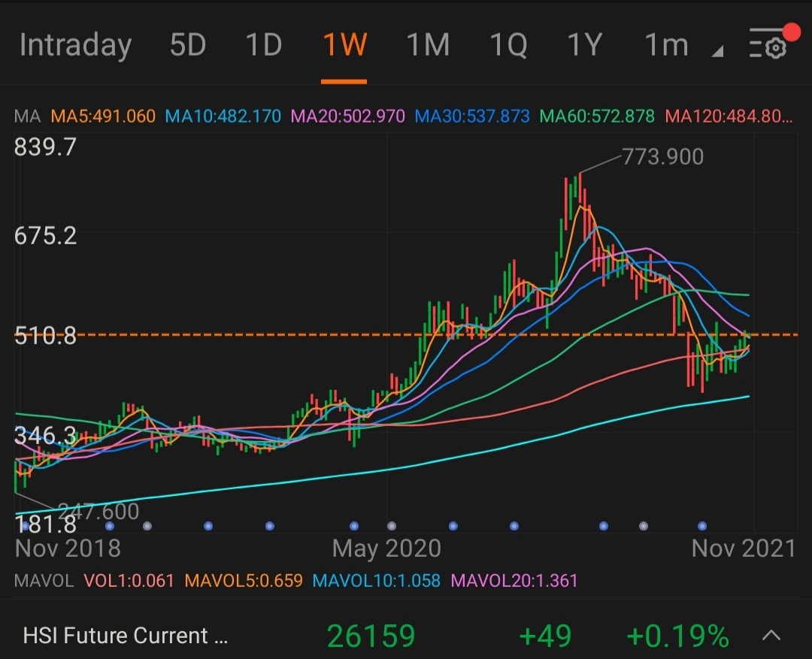This screenshot has height=659, width=812.
Task: Tap the 247.600 low price label
Action: pyautogui.click(x=98, y=512)
